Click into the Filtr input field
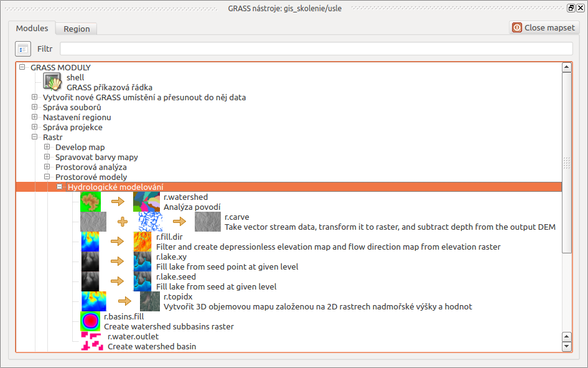Image resolution: width=588 pixels, height=368 pixels. (x=316, y=49)
